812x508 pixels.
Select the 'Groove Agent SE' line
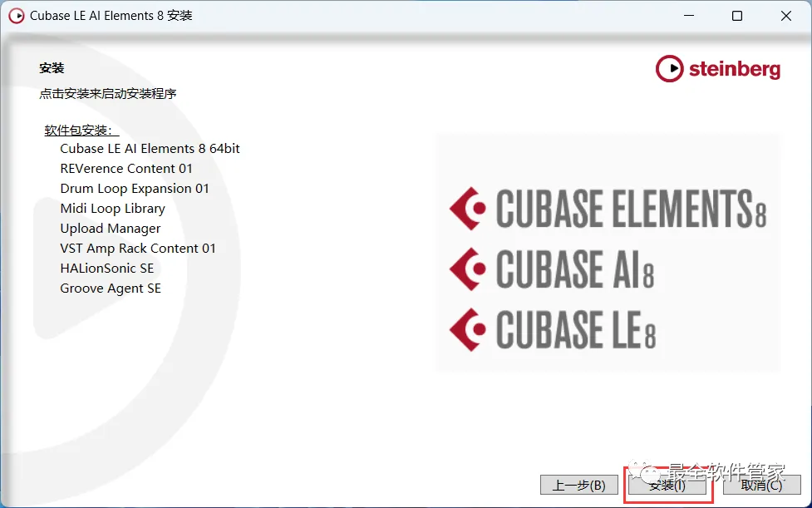point(111,289)
